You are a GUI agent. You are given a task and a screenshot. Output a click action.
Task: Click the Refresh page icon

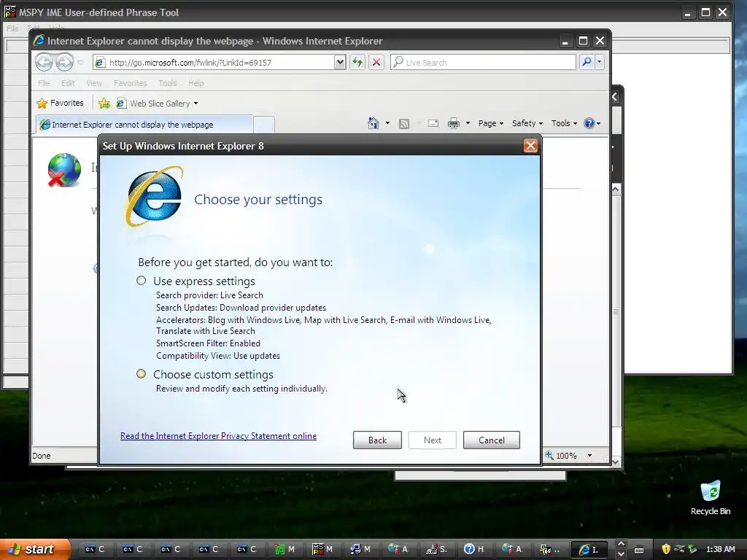[357, 63]
